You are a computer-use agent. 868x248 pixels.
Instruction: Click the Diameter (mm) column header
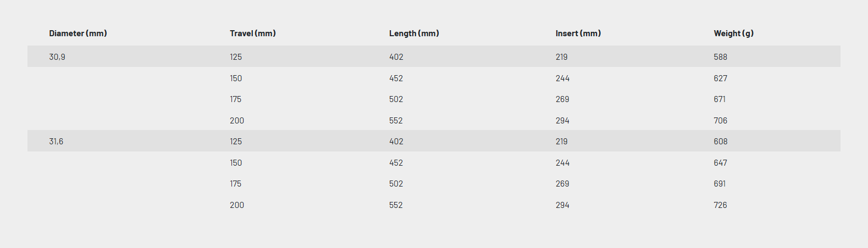78,33
